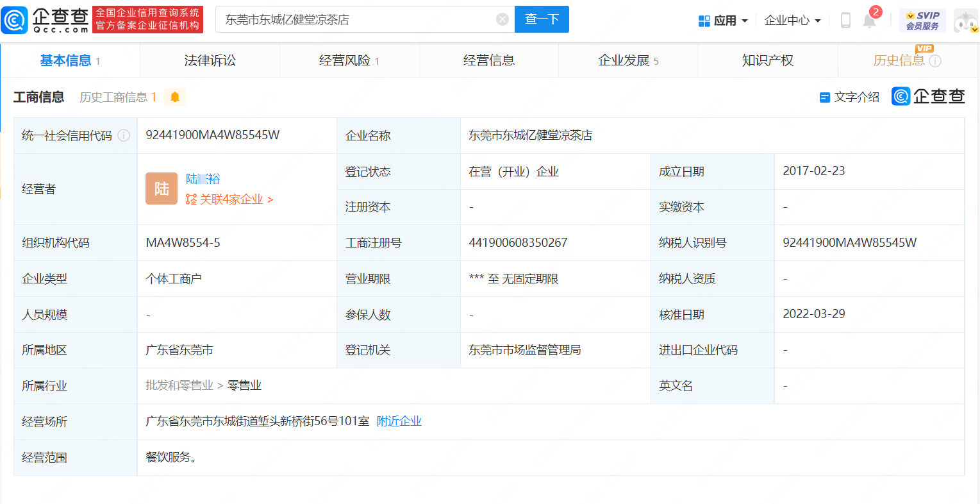Image resolution: width=980 pixels, height=504 pixels.
Task: Switch to 经营信息 tab
Action: tap(489, 60)
